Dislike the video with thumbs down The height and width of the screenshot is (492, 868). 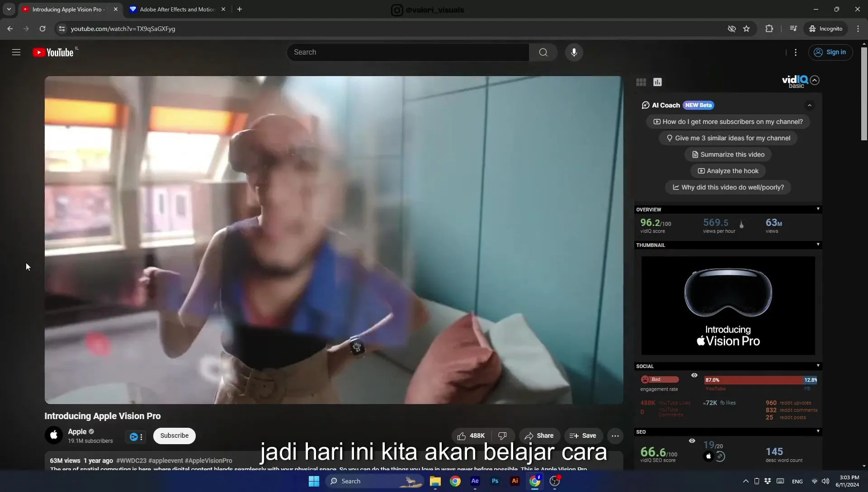[x=502, y=436]
